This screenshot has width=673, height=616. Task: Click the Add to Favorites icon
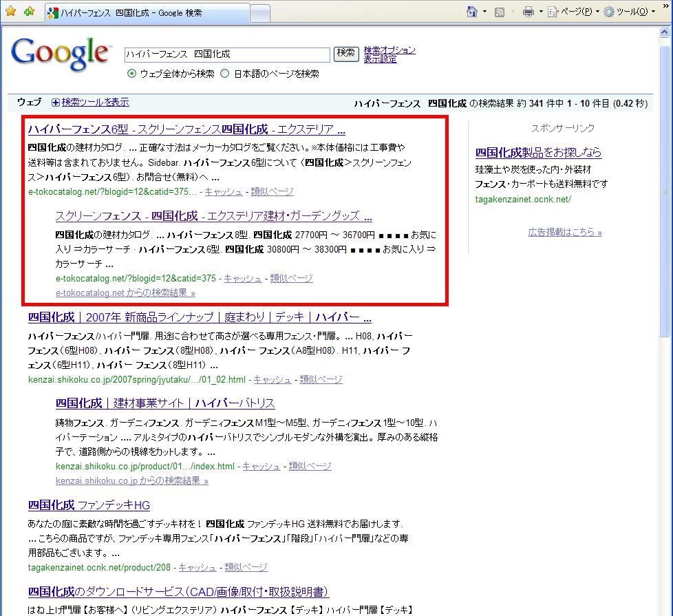28,12
